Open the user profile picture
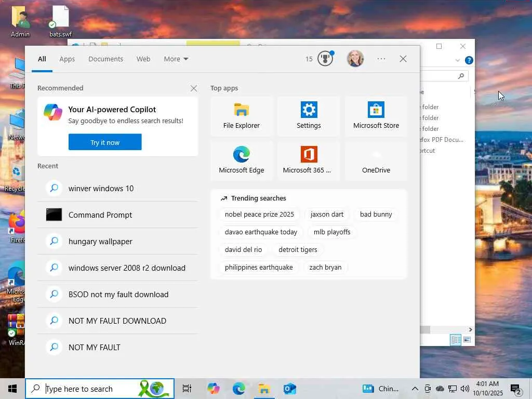This screenshot has height=399, width=532. coord(355,59)
